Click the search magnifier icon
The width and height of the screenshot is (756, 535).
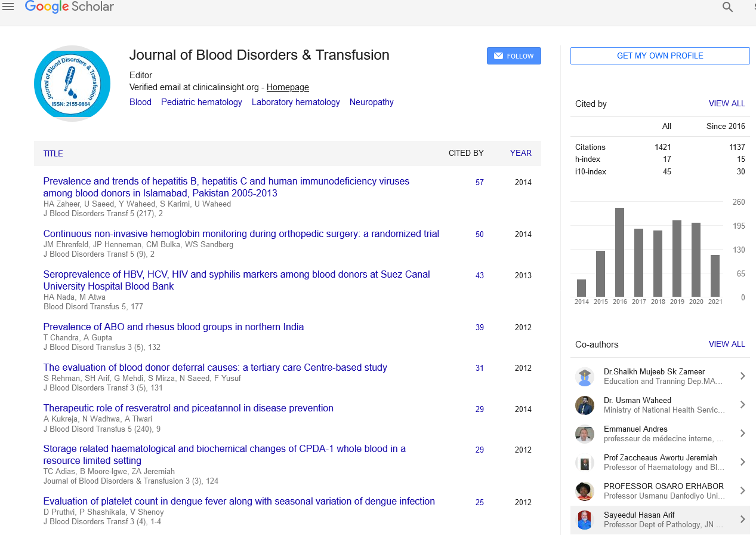click(x=727, y=7)
